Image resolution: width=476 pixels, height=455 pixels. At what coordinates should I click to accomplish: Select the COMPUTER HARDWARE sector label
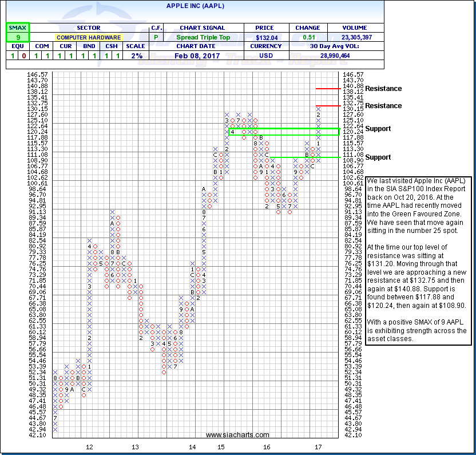[88, 37]
